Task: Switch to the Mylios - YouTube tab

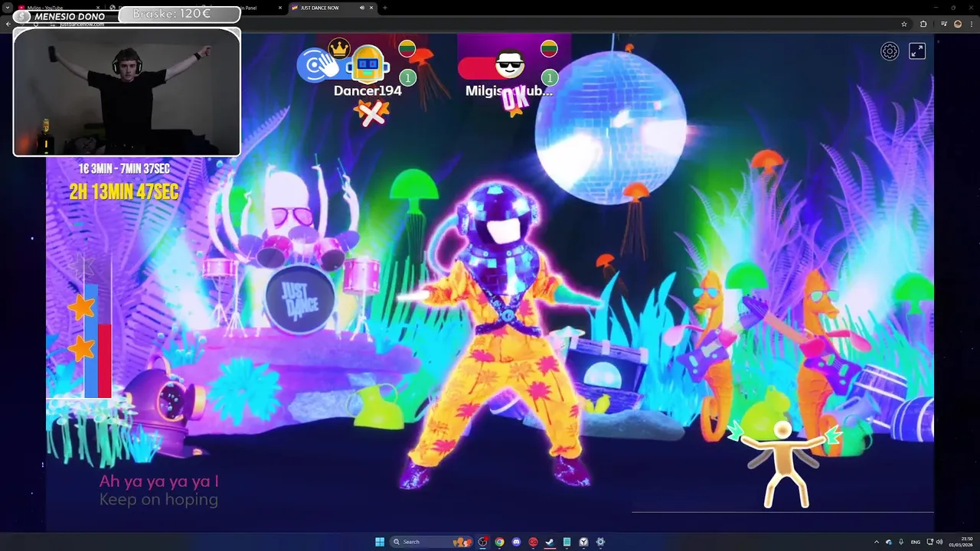Action: pyautogui.click(x=60, y=8)
